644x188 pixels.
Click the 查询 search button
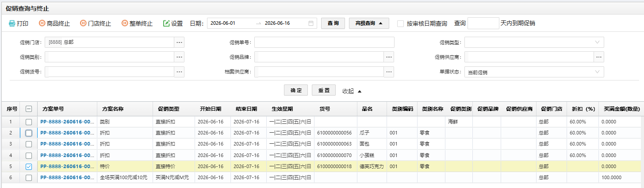coord(333,23)
